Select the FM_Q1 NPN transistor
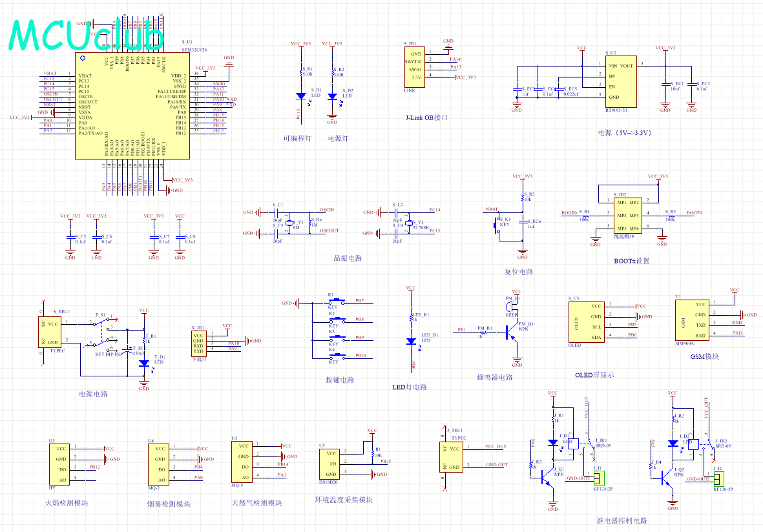Viewport: 763px width, 532px height. 512,332
